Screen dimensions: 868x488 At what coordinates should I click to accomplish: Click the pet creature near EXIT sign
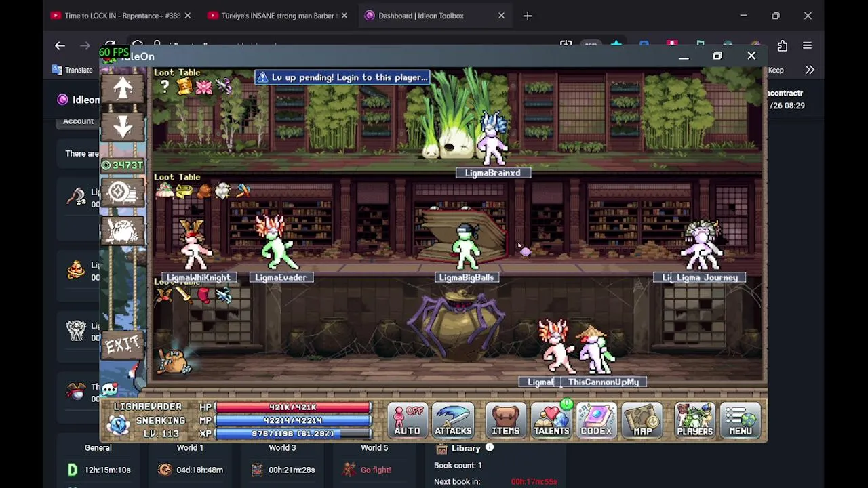[174, 361]
